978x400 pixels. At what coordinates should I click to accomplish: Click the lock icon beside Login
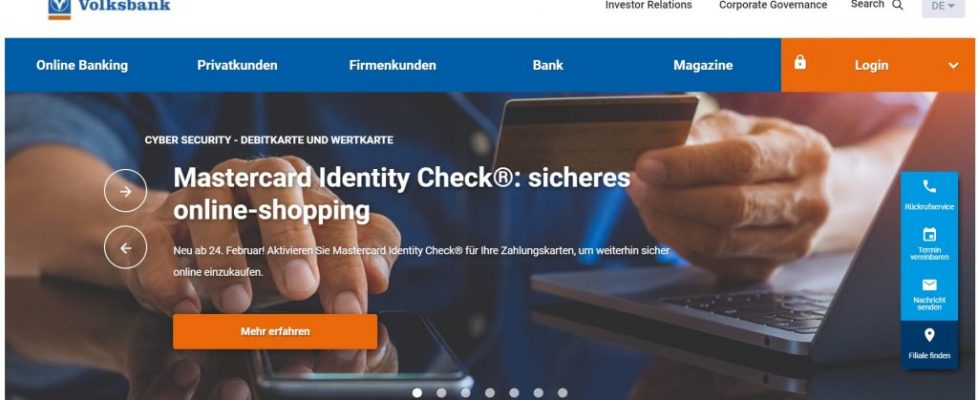[x=800, y=62]
